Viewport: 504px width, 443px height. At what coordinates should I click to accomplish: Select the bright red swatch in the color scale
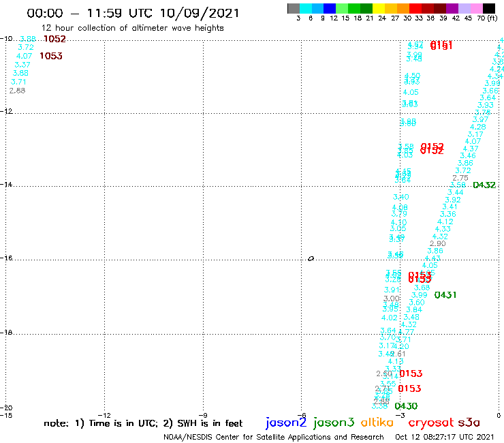415,8
